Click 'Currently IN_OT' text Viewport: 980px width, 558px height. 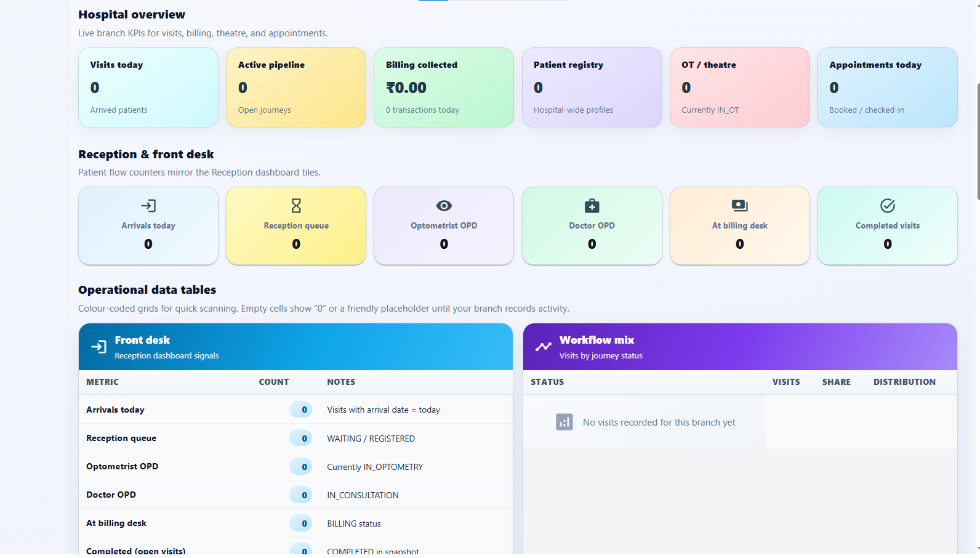710,110
